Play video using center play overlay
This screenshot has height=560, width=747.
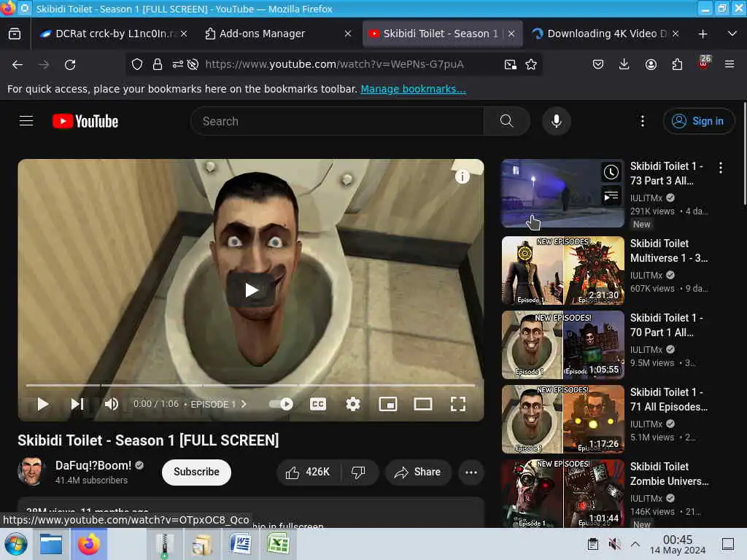(252, 289)
